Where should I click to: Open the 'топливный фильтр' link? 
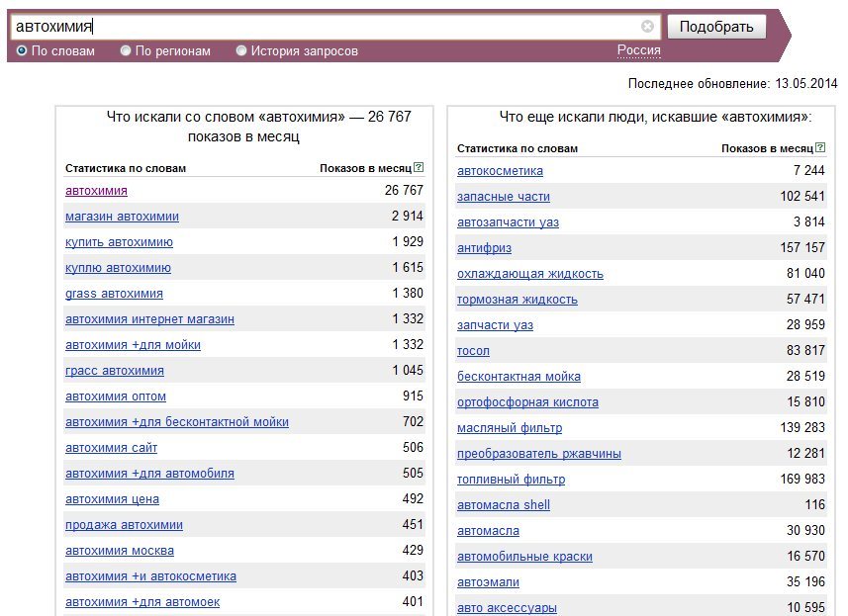pos(511,480)
